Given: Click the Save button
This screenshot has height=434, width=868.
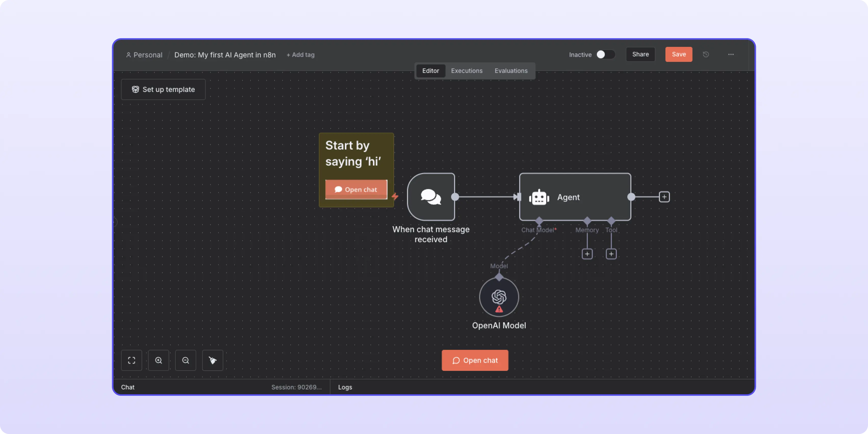Looking at the screenshot, I should point(679,54).
